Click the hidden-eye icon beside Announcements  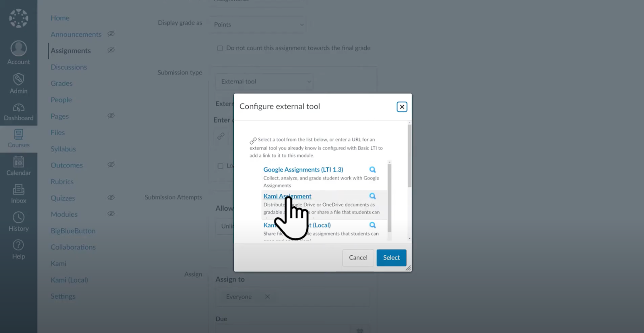(x=111, y=34)
